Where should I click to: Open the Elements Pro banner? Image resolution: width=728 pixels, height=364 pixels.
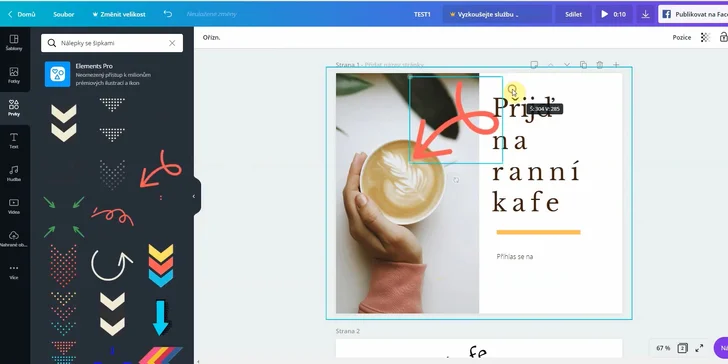click(112, 74)
